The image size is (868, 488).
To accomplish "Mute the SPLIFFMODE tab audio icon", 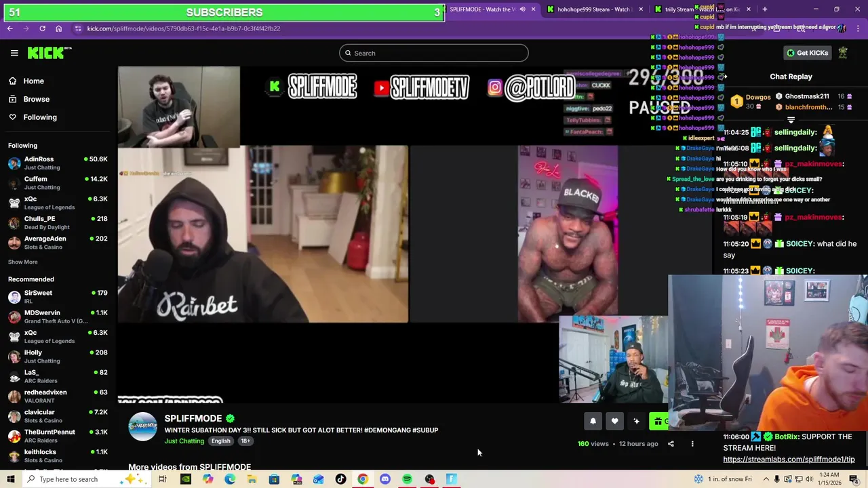I will 522,9.
